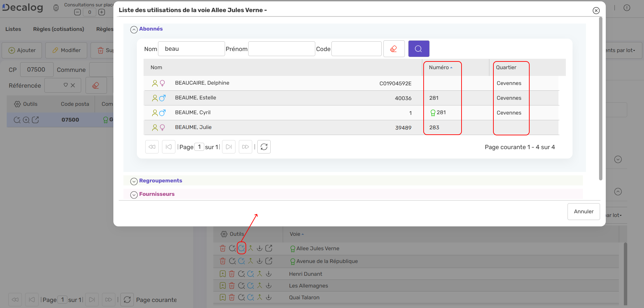Close the dialog with the X icon
This screenshot has height=308, width=644.
[x=596, y=10]
